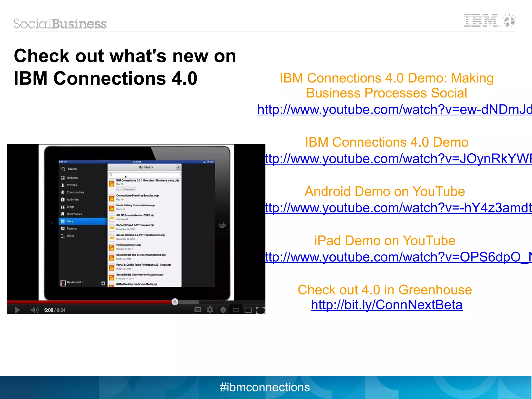
Task: Click the SocialBusiness header logo
Action: coord(60,24)
